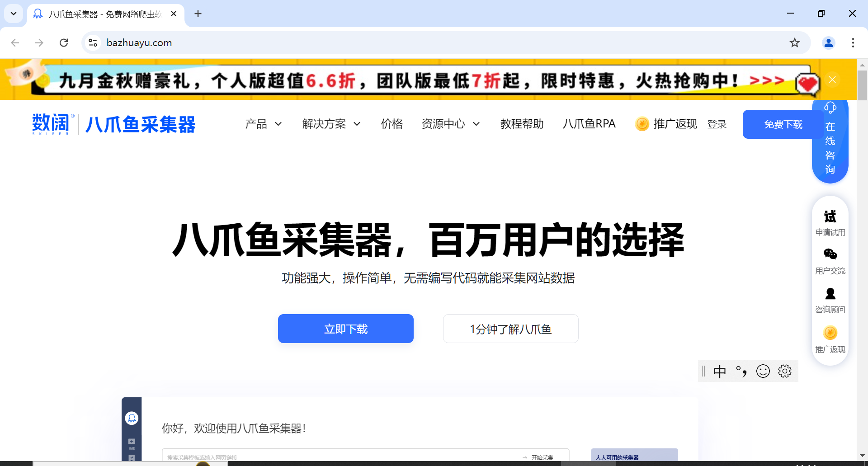
Task: Open 八爪鱼RPA page
Action: click(589, 124)
